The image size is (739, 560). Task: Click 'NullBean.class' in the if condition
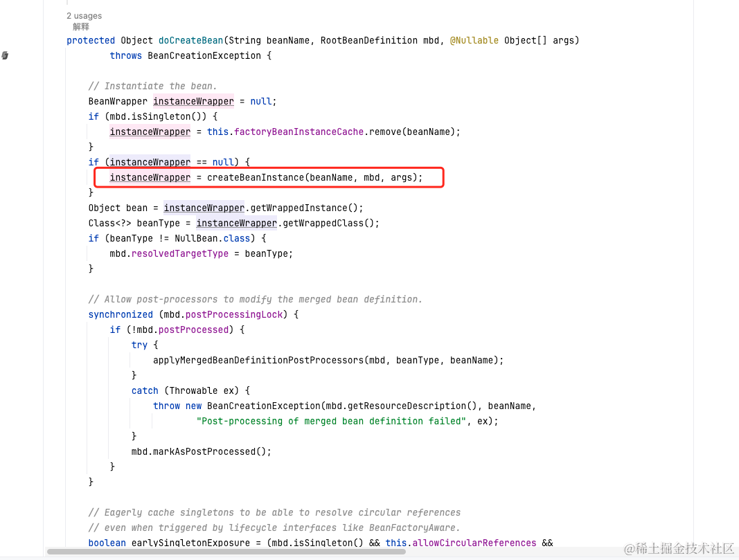(x=212, y=238)
